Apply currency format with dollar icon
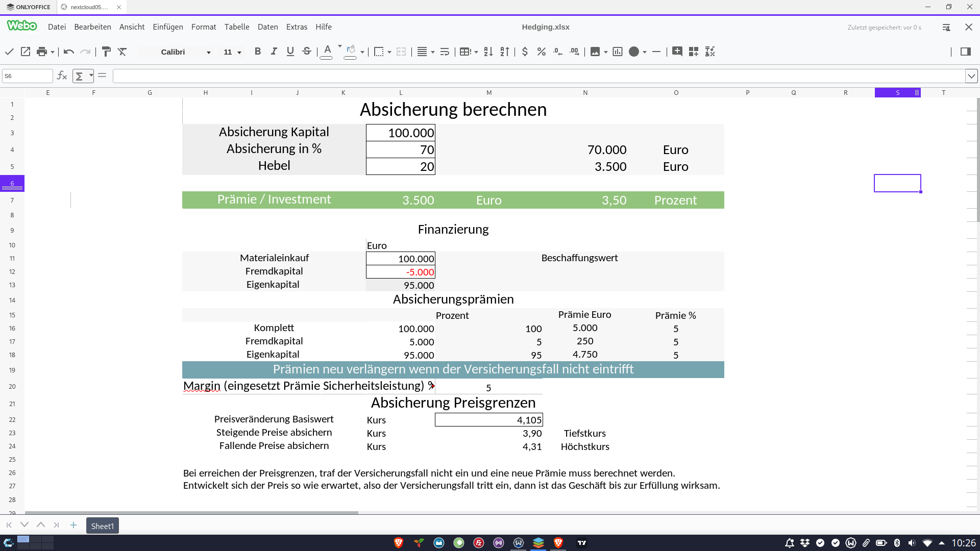This screenshot has width=980, height=551. click(x=525, y=52)
